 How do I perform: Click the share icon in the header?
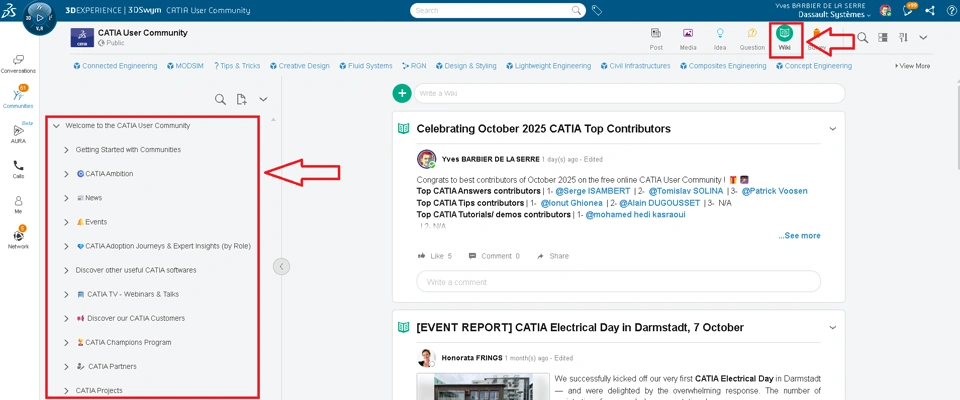929,10
